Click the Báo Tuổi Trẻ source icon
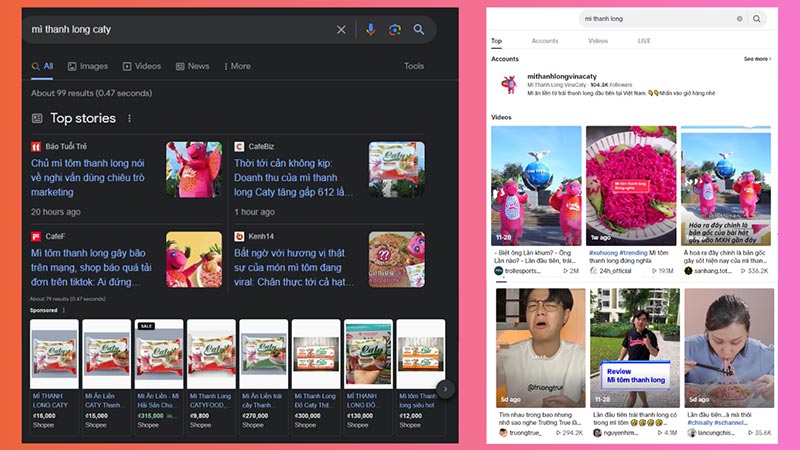Screen dimensions: 800x450 coord(36,147)
